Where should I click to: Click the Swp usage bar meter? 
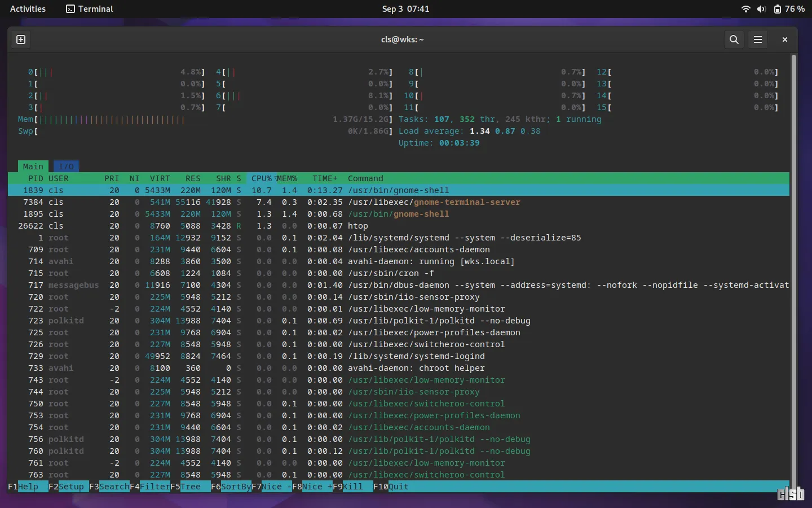pyautogui.click(x=205, y=131)
